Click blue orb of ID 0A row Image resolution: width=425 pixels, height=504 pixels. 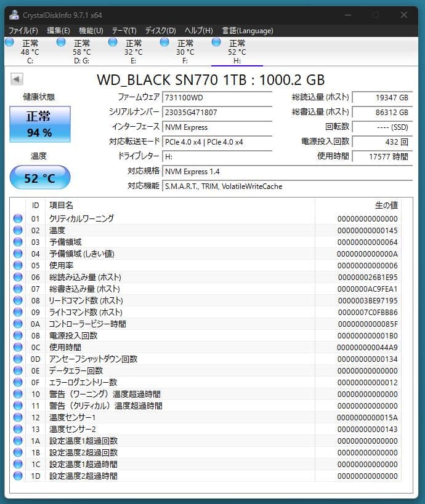18,324
